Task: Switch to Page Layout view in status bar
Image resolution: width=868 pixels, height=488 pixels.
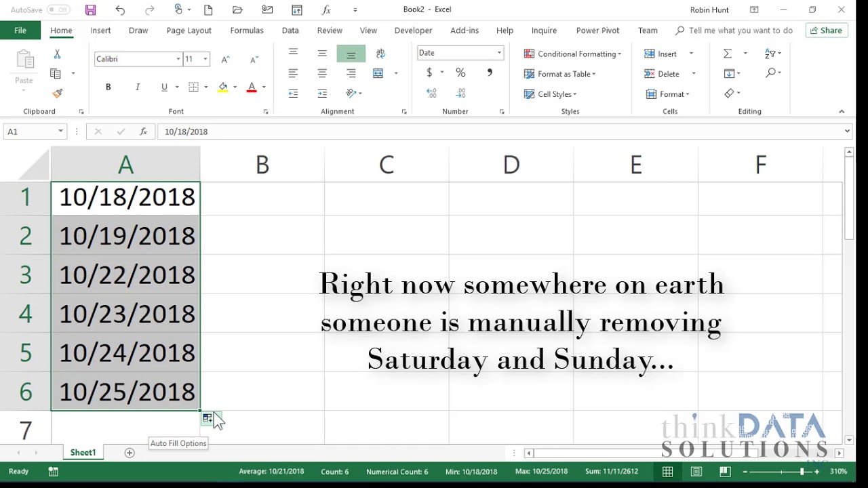Action: (x=696, y=472)
